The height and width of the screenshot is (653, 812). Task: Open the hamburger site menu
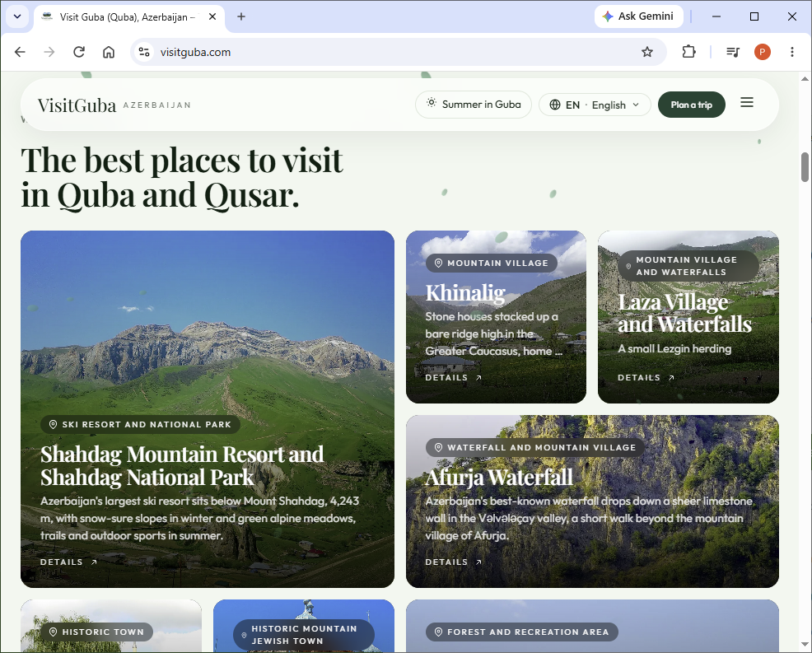[x=747, y=103]
